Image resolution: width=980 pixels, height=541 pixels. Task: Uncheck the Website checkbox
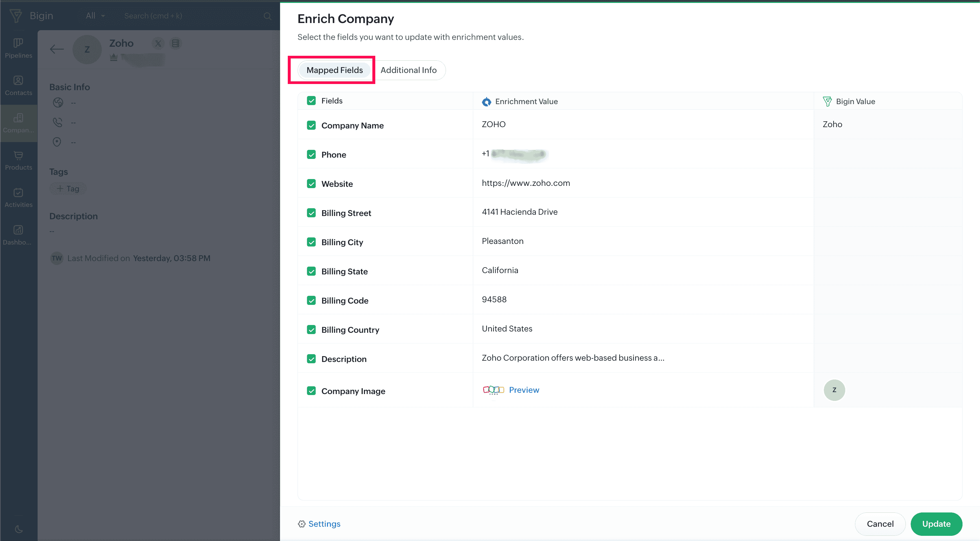(311, 184)
